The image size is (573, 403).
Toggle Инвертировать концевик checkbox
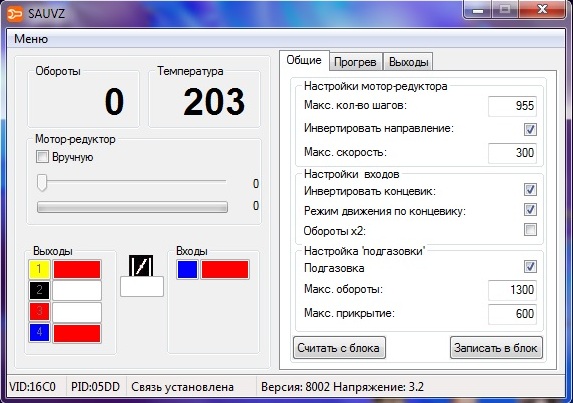point(530,190)
